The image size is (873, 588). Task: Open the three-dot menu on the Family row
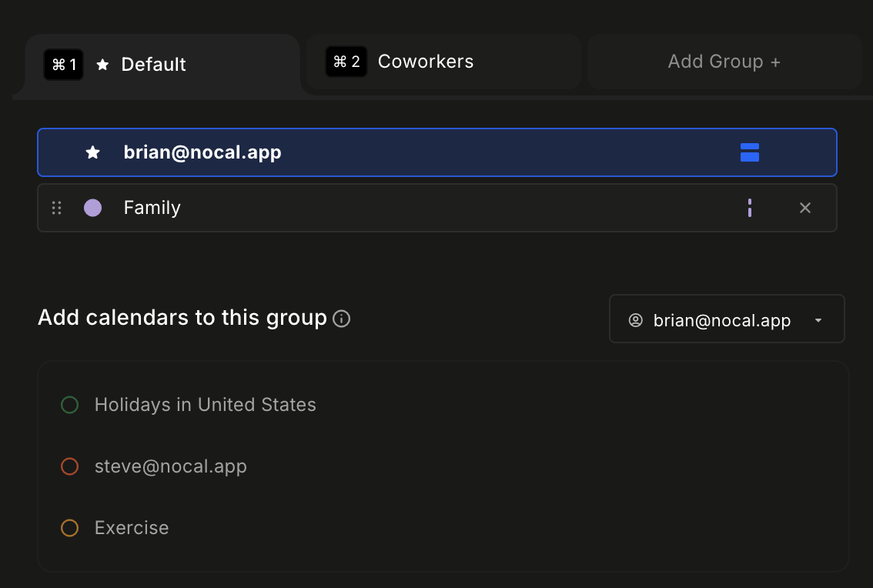[x=749, y=208]
